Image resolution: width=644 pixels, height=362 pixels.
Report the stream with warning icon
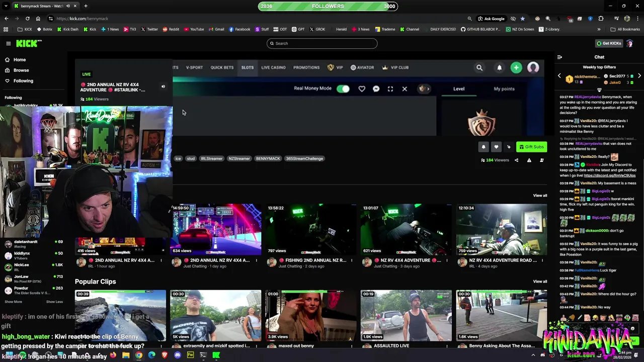(529, 160)
